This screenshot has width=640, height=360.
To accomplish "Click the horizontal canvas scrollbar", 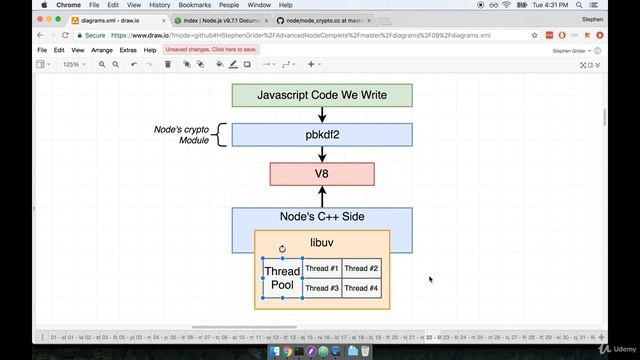I will pos(244,327).
